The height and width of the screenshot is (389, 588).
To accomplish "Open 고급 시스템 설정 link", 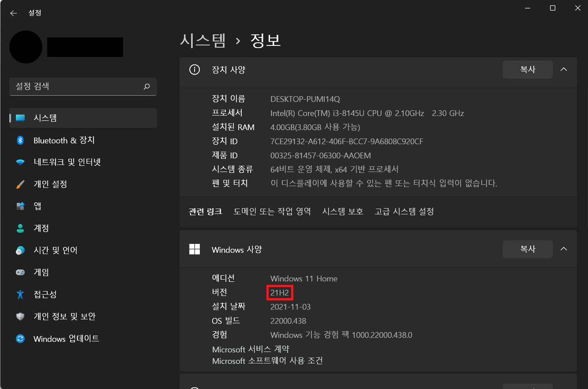I will pos(404,211).
